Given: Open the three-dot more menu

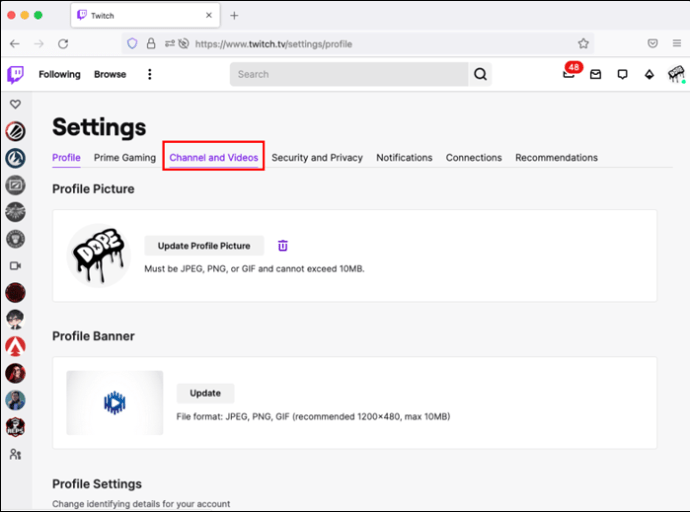Looking at the screenshot, I should tap(150, 74).
